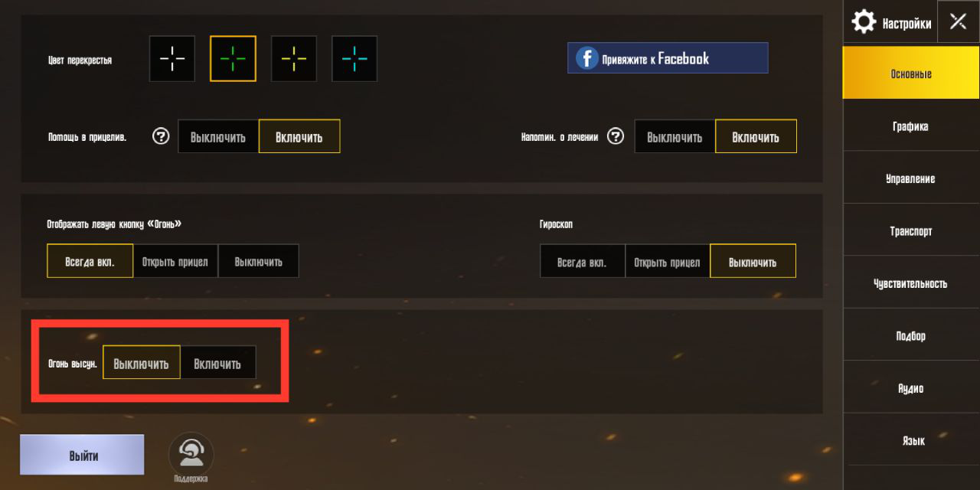The height and width of the screenshot is (490, 980).
Task: Click the Выйти logout button
Action: coord(82,456)
